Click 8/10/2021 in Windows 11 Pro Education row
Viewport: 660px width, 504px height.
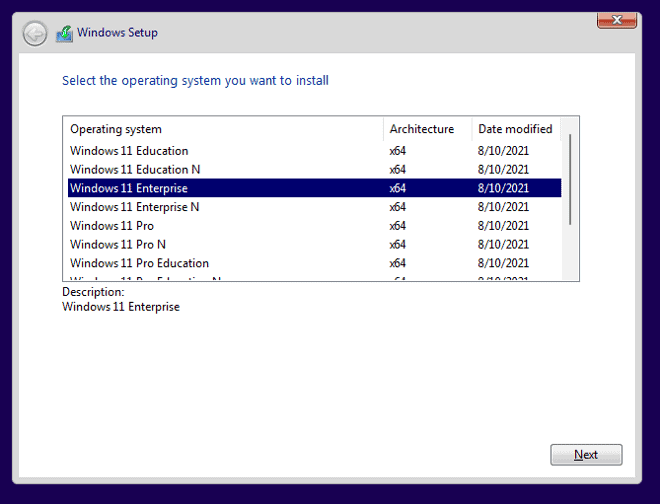tap(503, 263)
